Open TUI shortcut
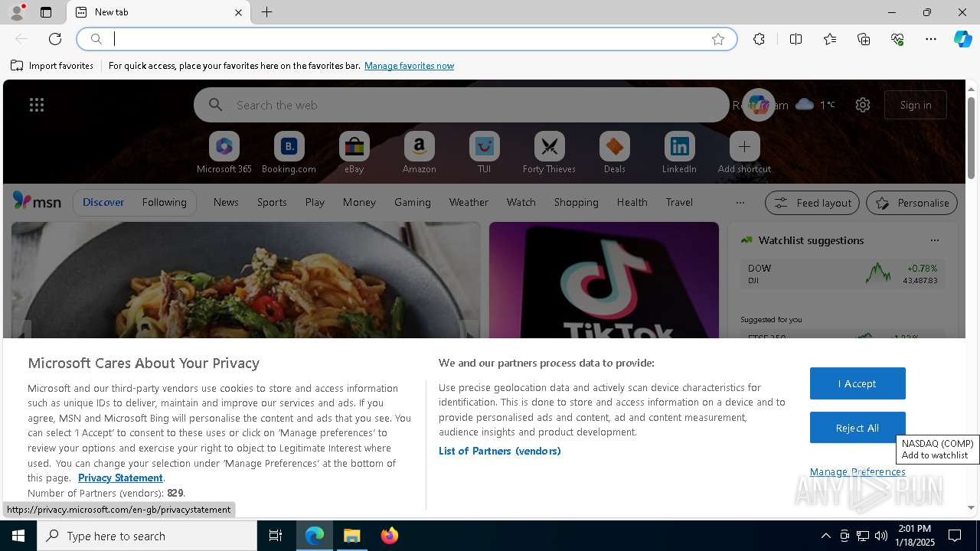 point(484,153)
